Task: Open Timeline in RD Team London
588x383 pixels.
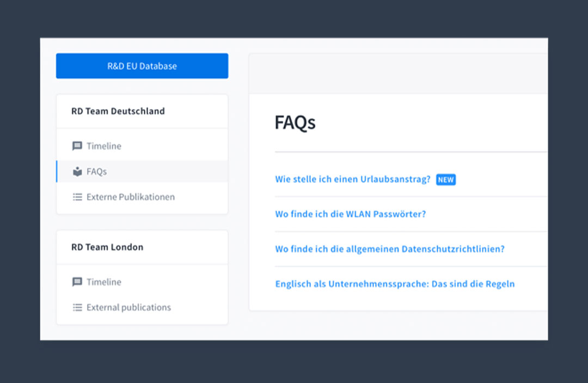Action: 142,282
